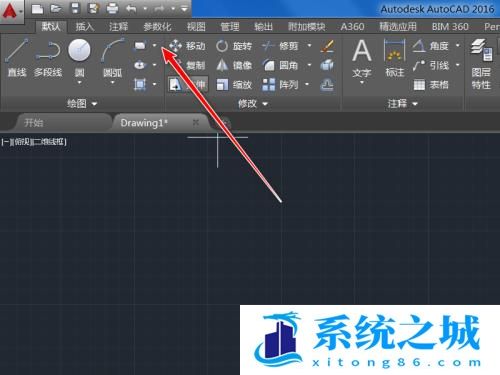Screen dimensions: 500x375
Task: Open the 角度 dimension dropdown arrow
Action: [458, 46]
